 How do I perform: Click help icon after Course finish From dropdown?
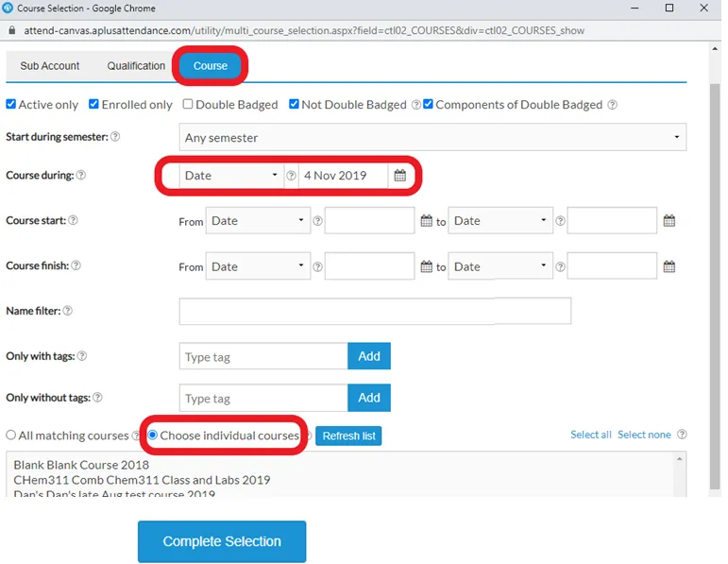coord(317,266)
